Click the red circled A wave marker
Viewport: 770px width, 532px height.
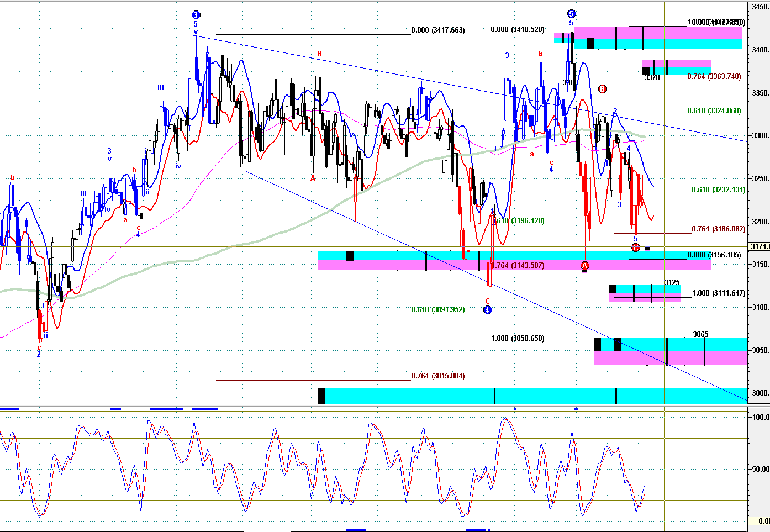(x=585, y=266)
